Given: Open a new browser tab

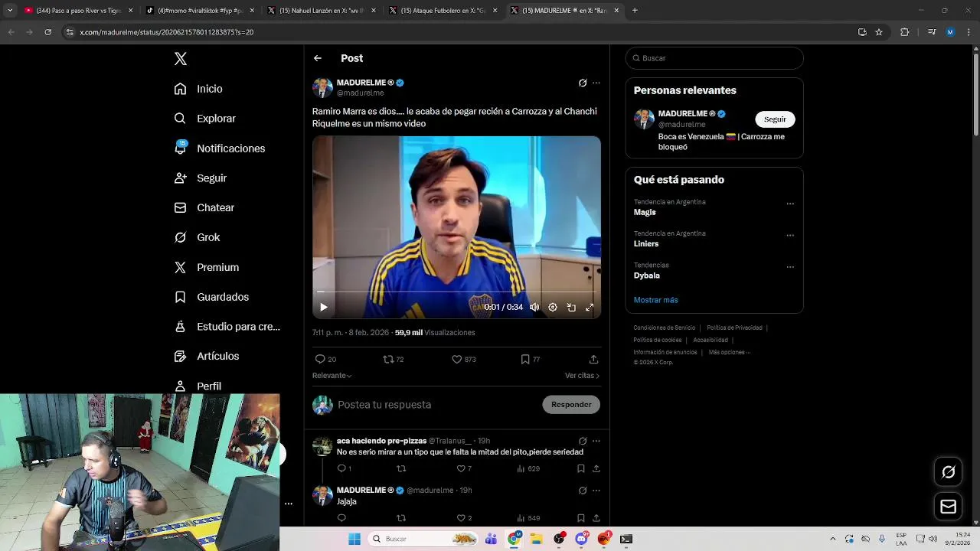Looking at the screenshot, I should tap(635, 11).
